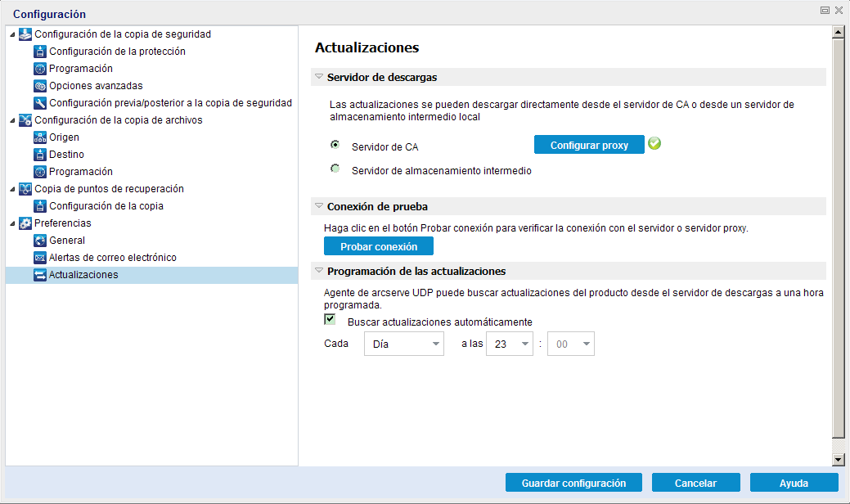This screenshot has width=850, height=504.
Task: Click the Opciones avanzadas icon
Action: coord(40,86)
